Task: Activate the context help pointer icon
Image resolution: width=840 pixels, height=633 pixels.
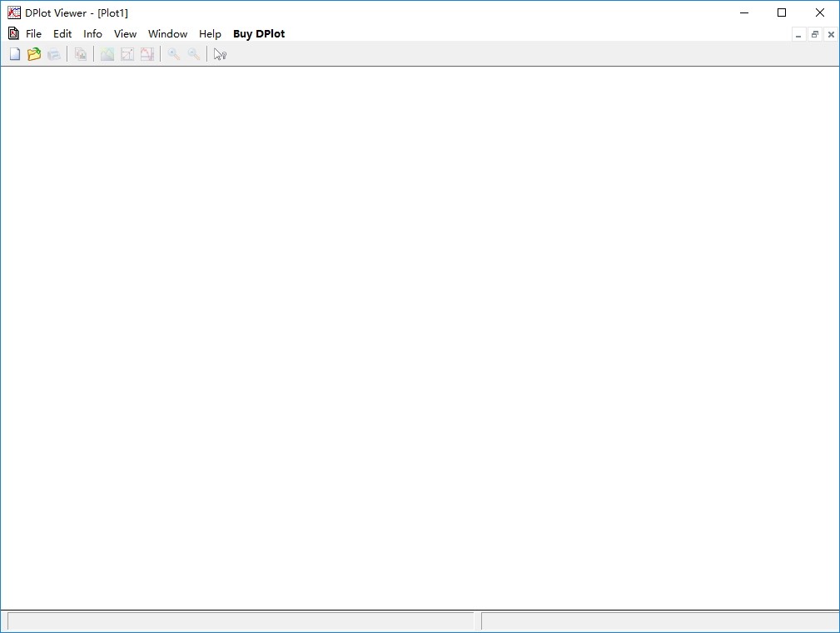Action: click(220, 54)
